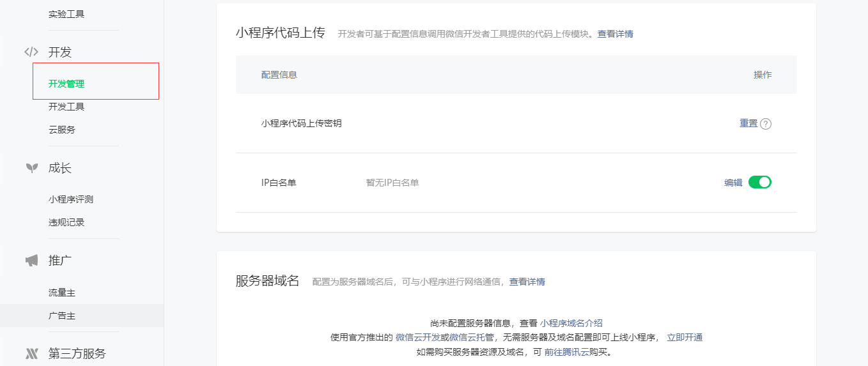The width and height of the screenshot is (868, 366).
Task: Go to 小程序评测 page
Action: point(71,199)
